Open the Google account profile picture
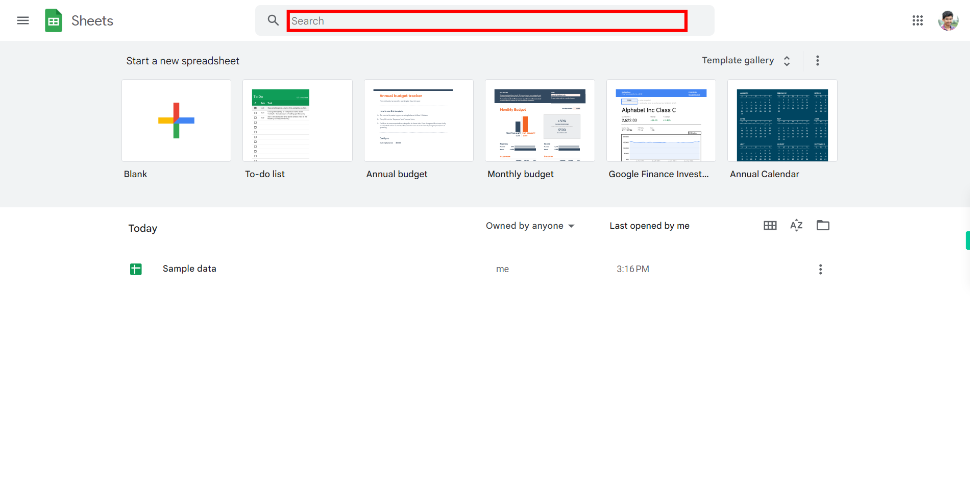Image resolution: width=980 pixels, height=481 pixels. (x=948, y=20)
